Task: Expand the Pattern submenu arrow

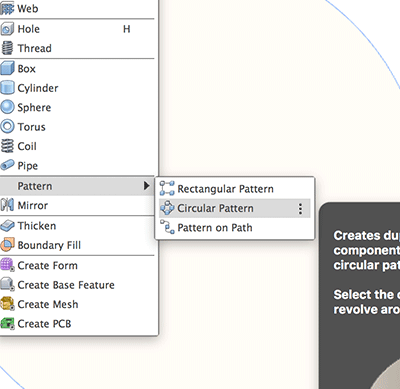Action: [x=146, y=186]
